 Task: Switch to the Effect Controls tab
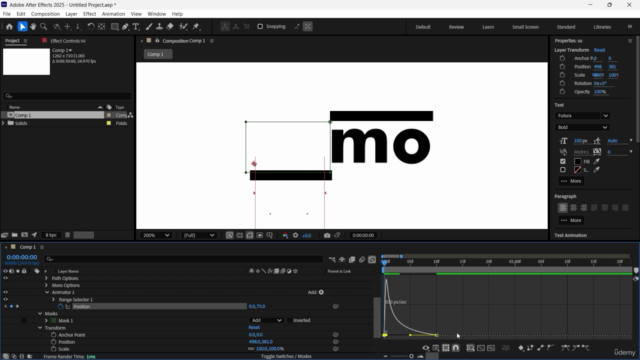tap(67, 41)
